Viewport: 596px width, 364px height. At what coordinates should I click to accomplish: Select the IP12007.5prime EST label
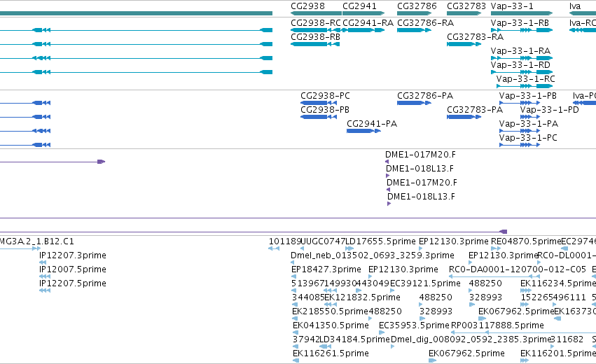click(x=73, y=269)
